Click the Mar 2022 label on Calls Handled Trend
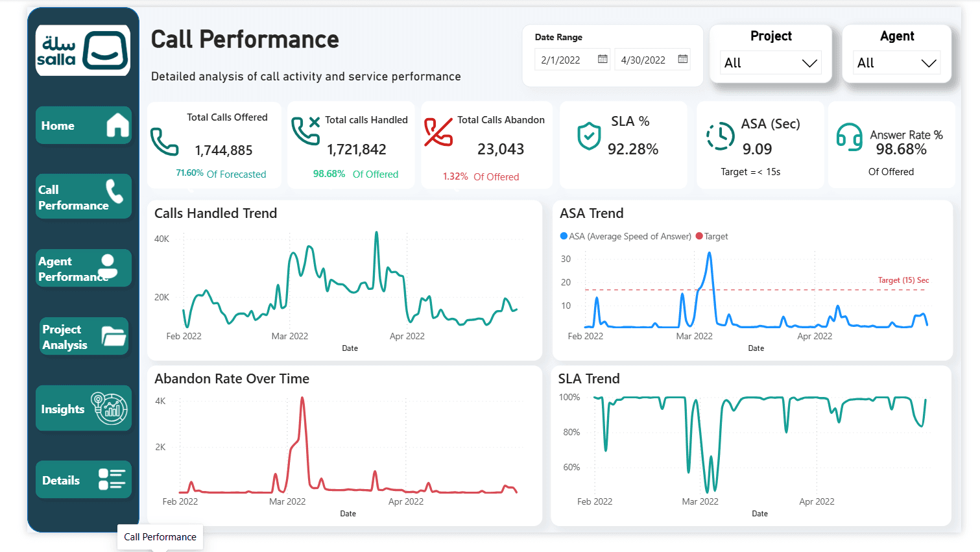 290,336
